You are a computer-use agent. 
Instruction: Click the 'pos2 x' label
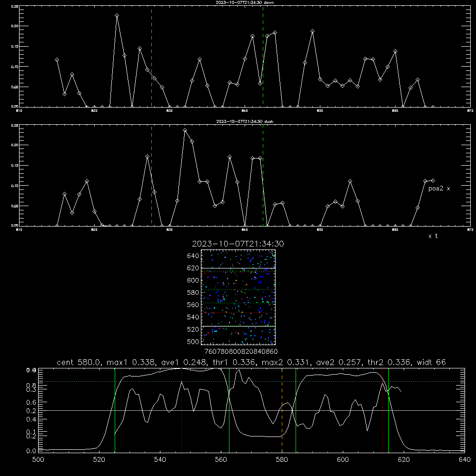[x=439, y=188]
